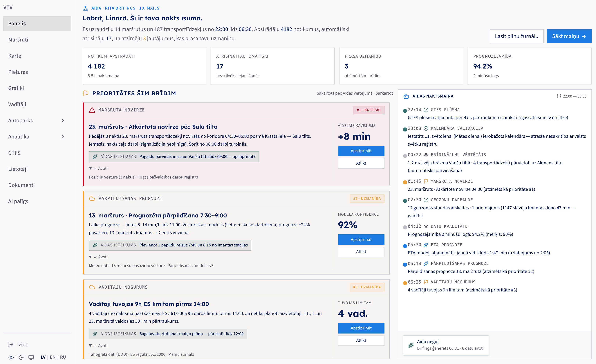Click the sparkle icon on 06:18 Pārpildīšanas prognoze

426,263
